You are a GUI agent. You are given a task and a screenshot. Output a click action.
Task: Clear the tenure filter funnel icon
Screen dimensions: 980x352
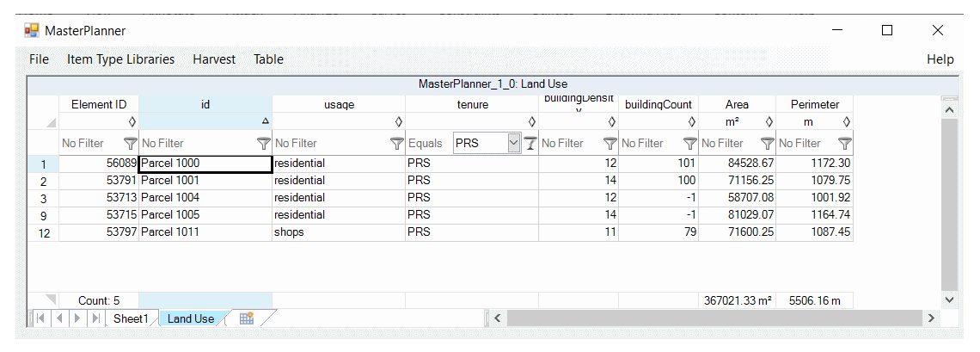(x=530, y=143)
